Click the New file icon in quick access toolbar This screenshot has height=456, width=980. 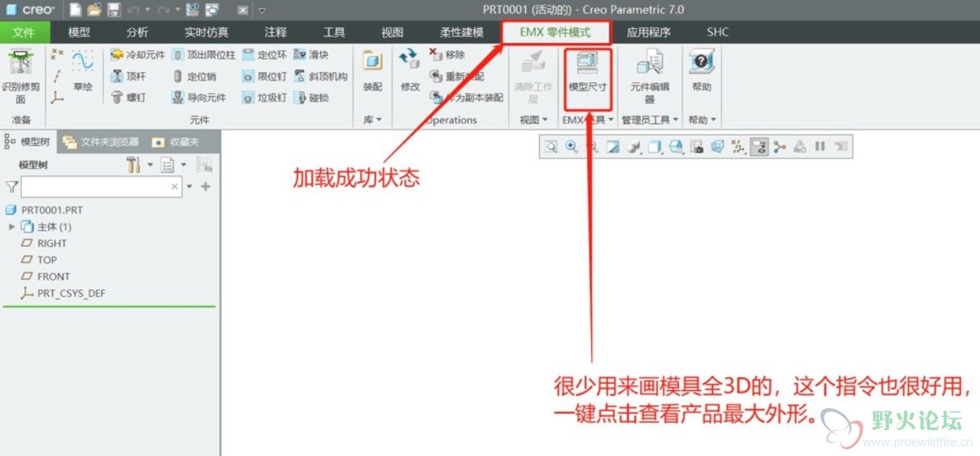(x=75, y=10)
